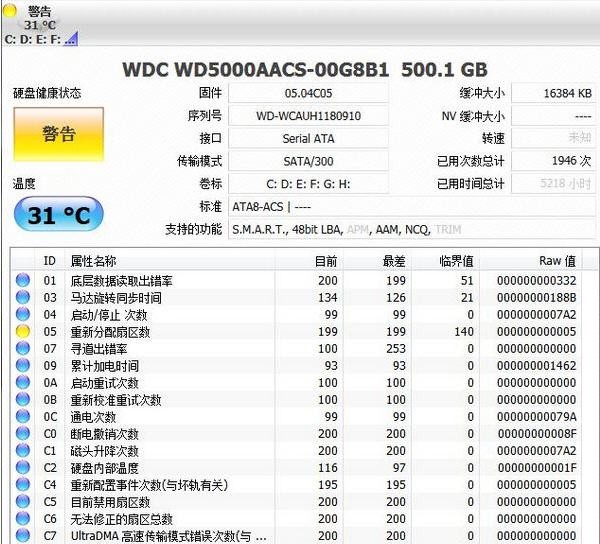The width and height of the screenshot is (600, 544).
Task: Click the 属性名称 column header
Action: (170, 261)
